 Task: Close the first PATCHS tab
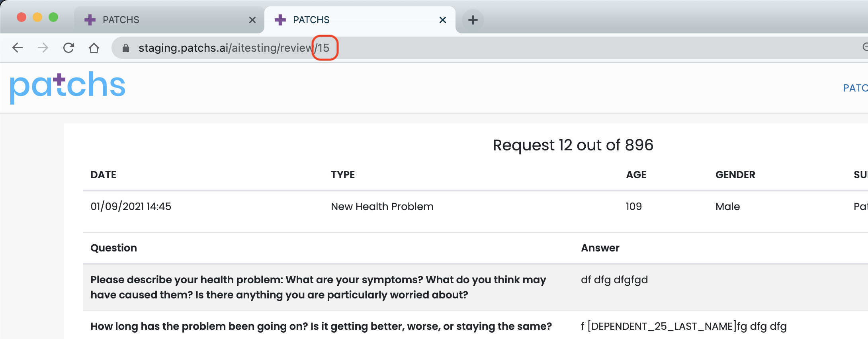[x=252, y=20]
